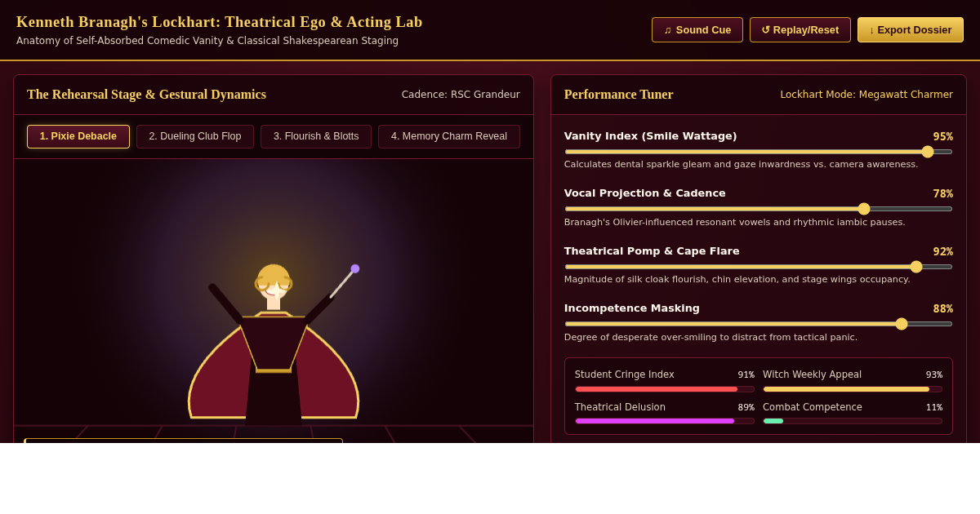Viewport: 980px width, 514px height.
Task: Click the 95% Vanity Index value
Action: (x=943, y=136)
